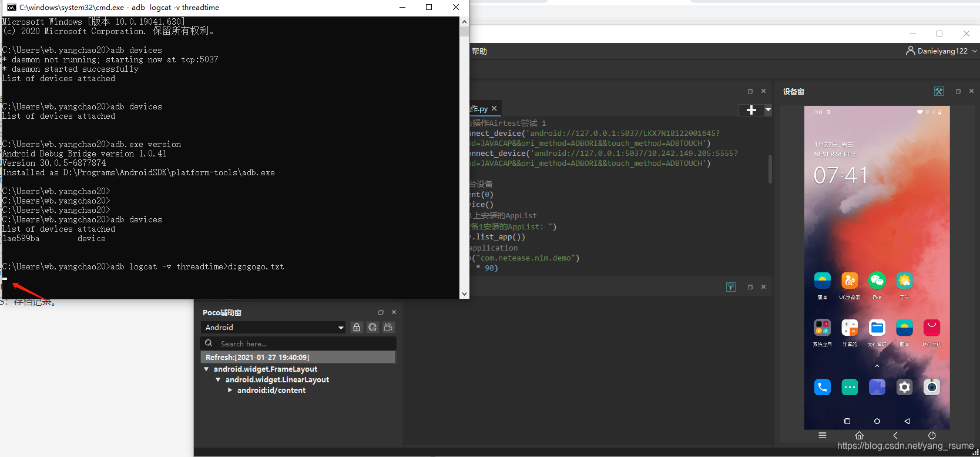The height and width of the screenshot is (457, 980).
Task: Tap the purple dock app icon
Action: click(877, 387)
